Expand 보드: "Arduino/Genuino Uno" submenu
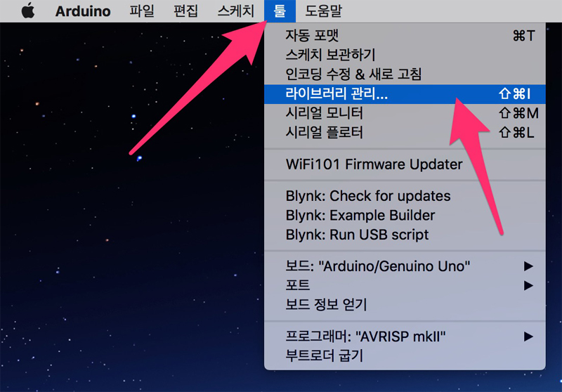This screenshot has height=392, width=562. (405, 266)
